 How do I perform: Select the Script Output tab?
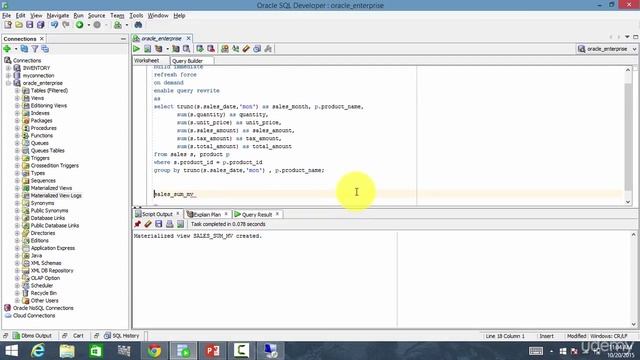pyautogui.click(x=157, y=214)
